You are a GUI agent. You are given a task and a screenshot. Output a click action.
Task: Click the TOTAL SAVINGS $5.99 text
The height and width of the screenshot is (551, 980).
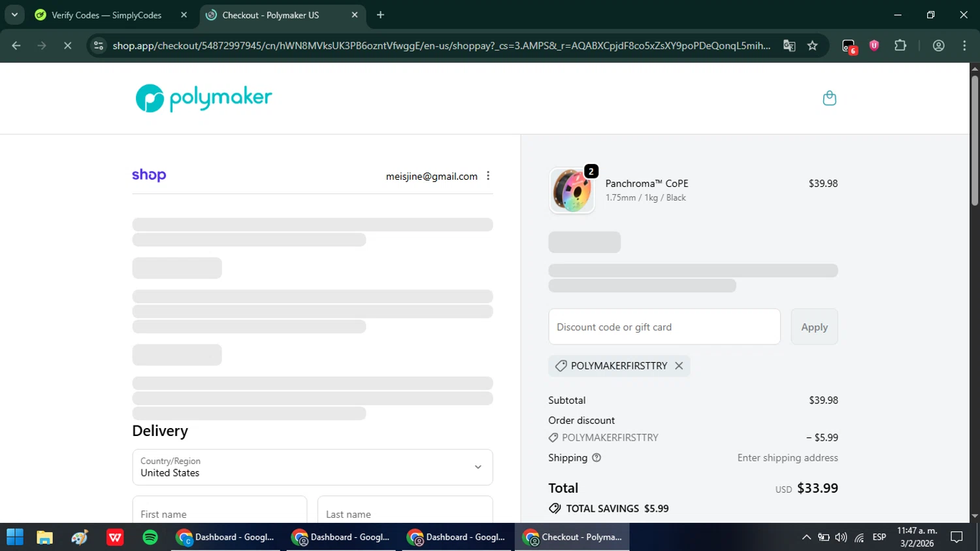tap(617, 509)
